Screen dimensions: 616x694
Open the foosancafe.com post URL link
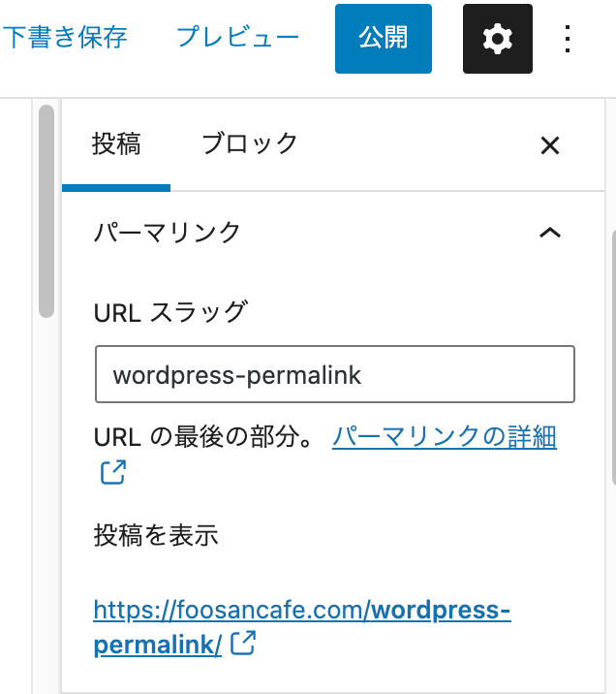click(x=300, y=612)
